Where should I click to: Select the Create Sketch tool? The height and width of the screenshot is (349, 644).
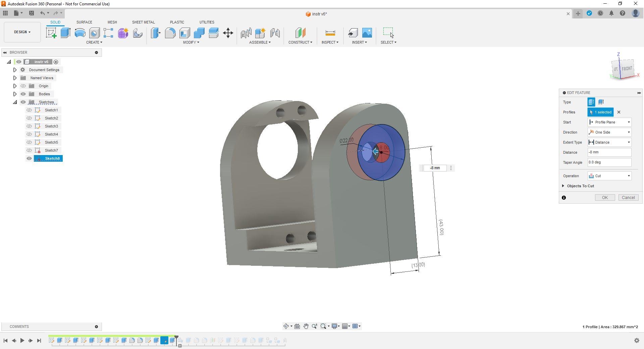51,33
